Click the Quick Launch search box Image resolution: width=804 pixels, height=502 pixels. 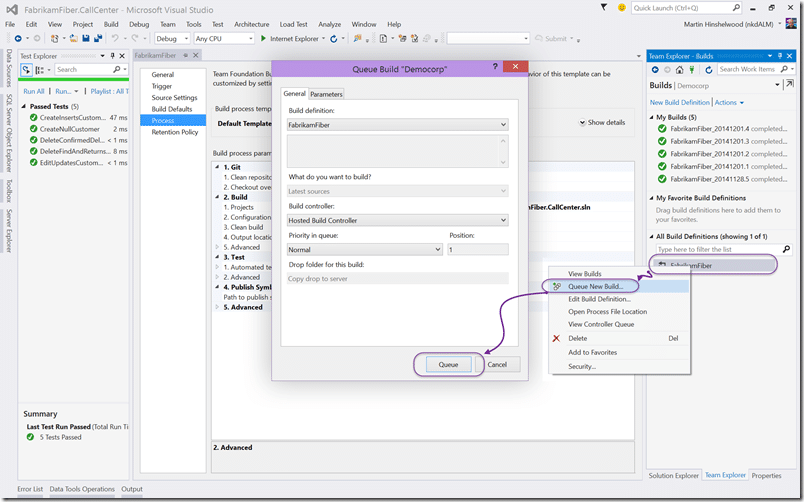pyautogui.click(x=680, y=8)
